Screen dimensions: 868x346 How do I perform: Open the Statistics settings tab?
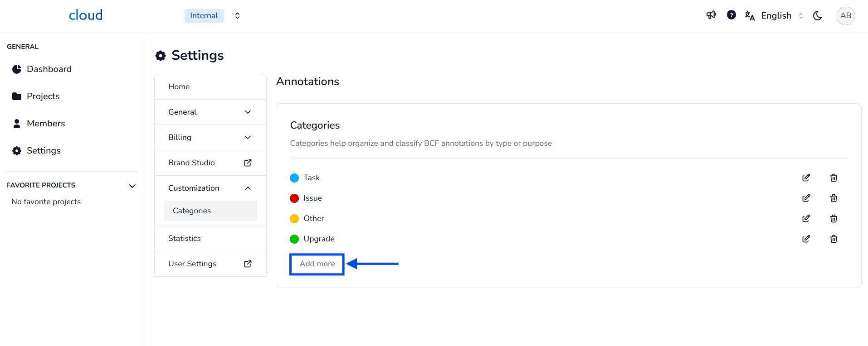pos(185,239)
